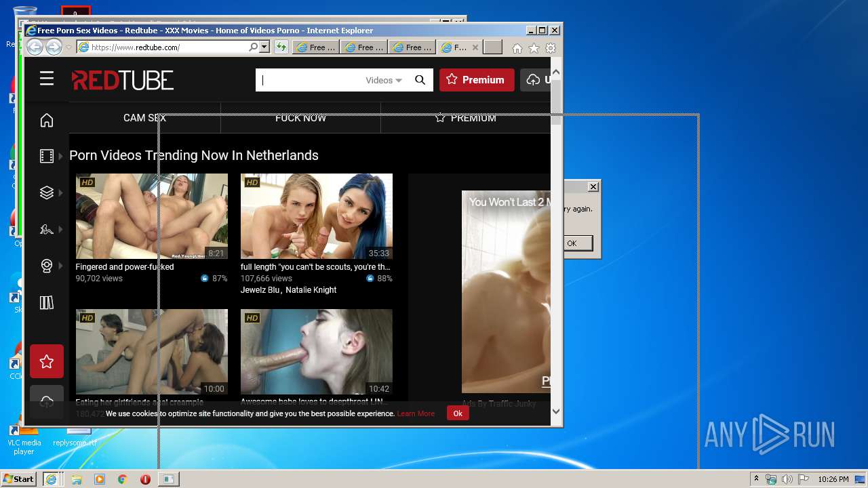
Task: Open the video thumbnail with 8:21 duration
Action: tap(152, 216)
